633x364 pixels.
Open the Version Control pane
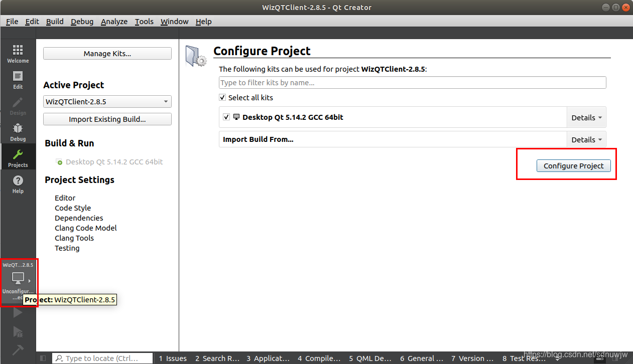point(472,358)
